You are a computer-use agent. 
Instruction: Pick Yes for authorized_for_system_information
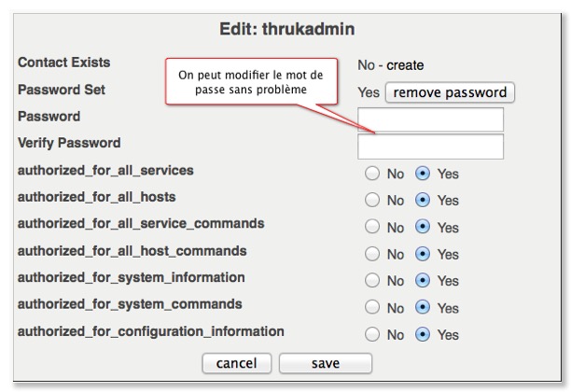tap(422, 281)
